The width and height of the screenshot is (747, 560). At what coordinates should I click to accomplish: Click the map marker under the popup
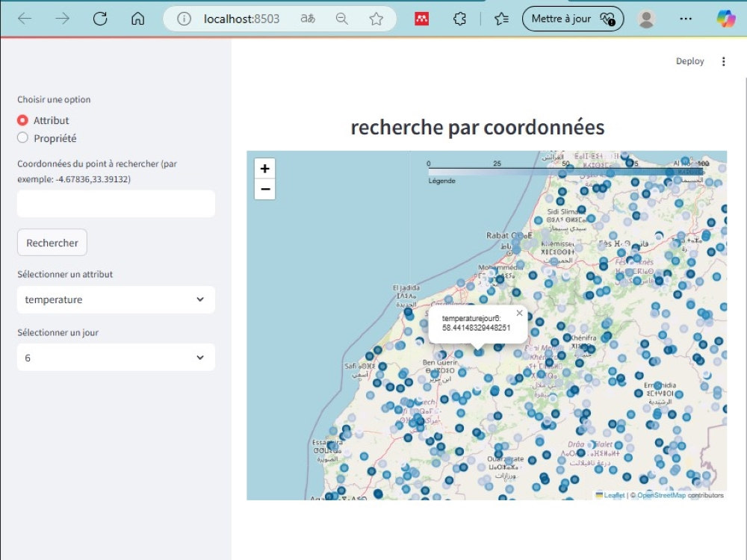coord(479,352)
